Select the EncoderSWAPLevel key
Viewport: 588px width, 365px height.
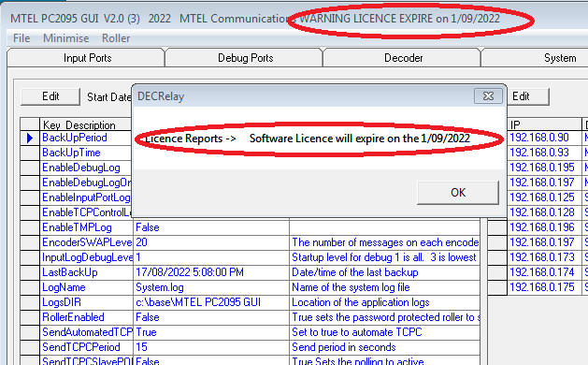[86, 242]
